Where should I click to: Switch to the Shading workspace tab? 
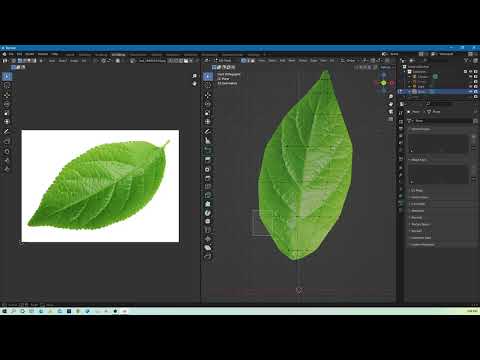pos(157,54)
